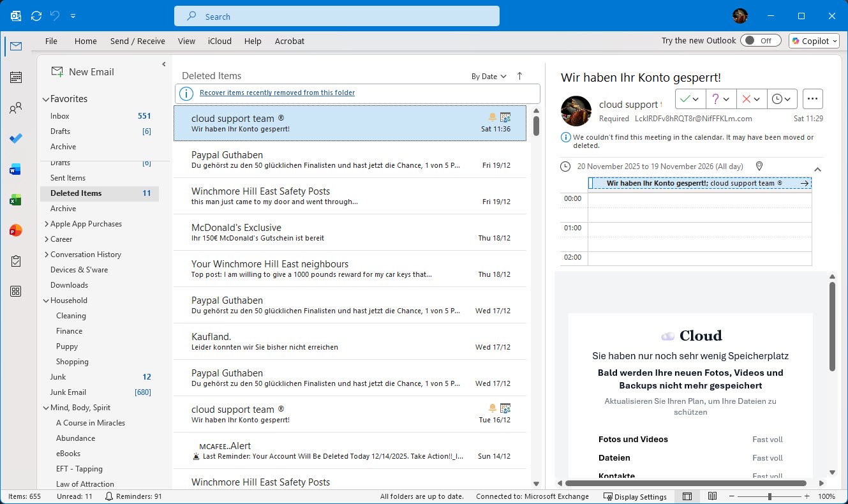Turn on the Try the new Outlook toggle
This screenshot has height=504, width=848.
point(760,40)
